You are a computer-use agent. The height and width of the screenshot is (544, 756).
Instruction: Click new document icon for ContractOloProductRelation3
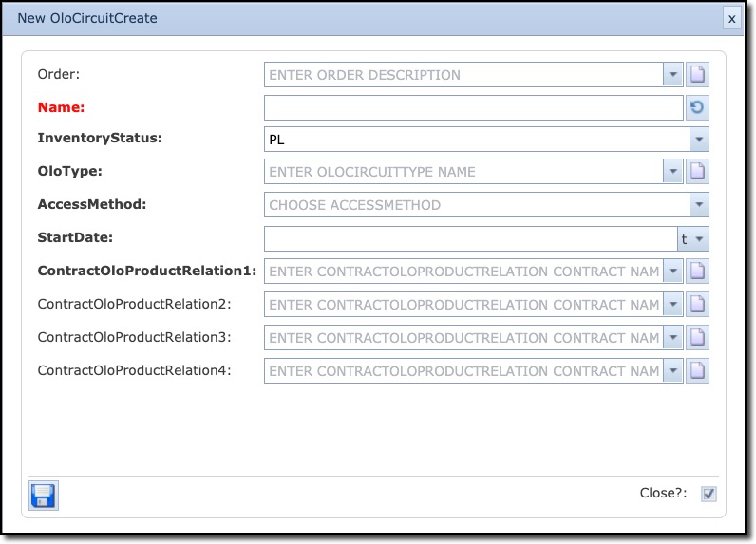(x=698, y=338)
